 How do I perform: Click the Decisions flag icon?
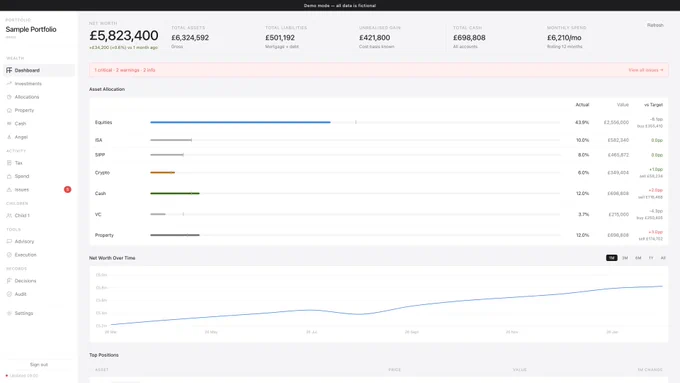(9, 281)
